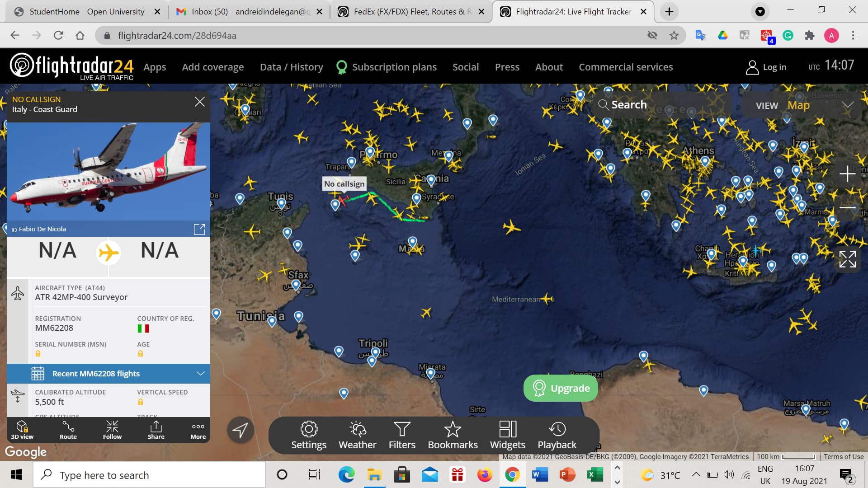The width and height of the screenshot is (868, 488).
Task: Zoom in the map with plus
Action: [x=847, y=174]
